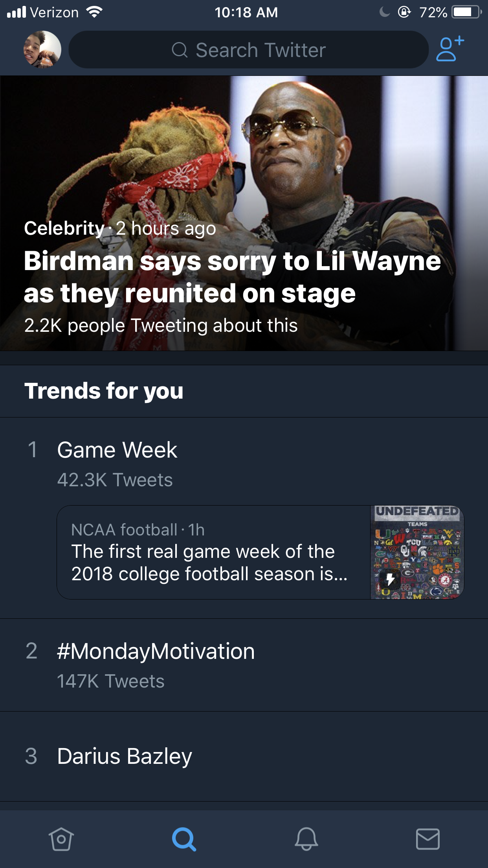
Task: Tap the Home tab icon
Action: [x=61, y=839]
